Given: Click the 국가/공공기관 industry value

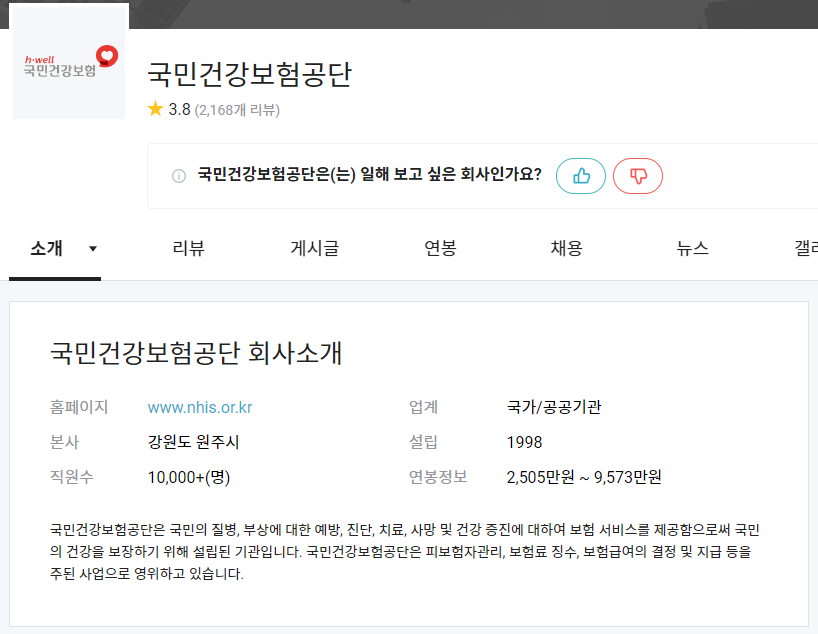Looking at the screenshot, I should point(554,407).
